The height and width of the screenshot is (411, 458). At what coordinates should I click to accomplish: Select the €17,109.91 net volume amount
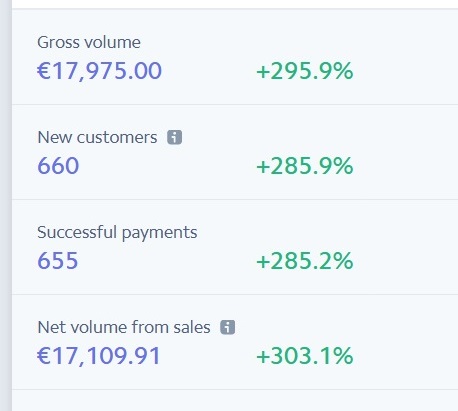(x=99, y=356)
